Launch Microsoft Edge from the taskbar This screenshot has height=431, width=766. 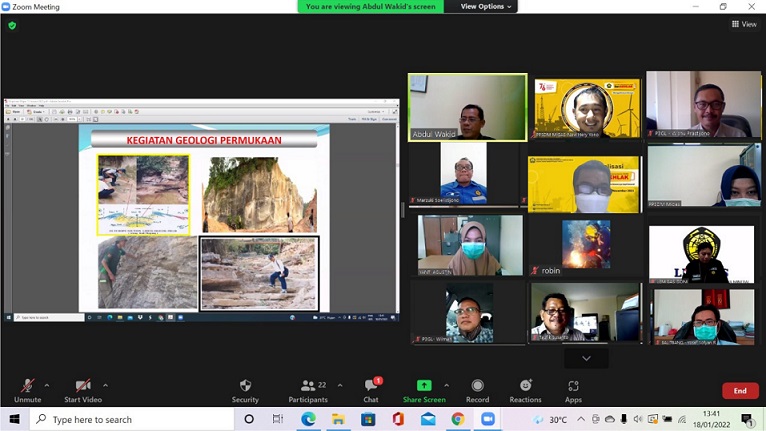tap(308, 419)
